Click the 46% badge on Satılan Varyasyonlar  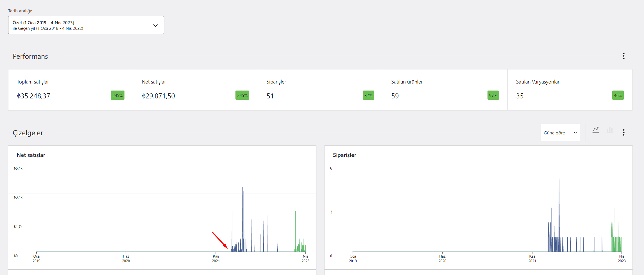(x=618, y=95)
